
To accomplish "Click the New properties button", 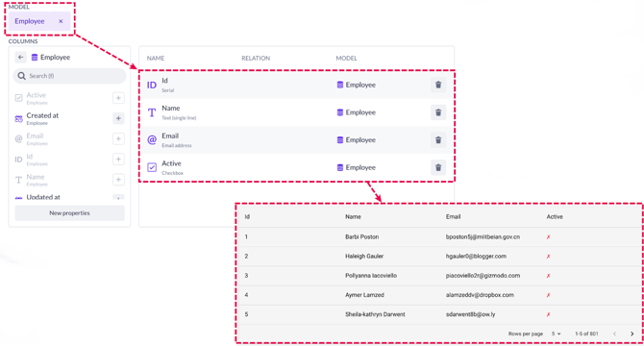I will click(x=69, y=213).
